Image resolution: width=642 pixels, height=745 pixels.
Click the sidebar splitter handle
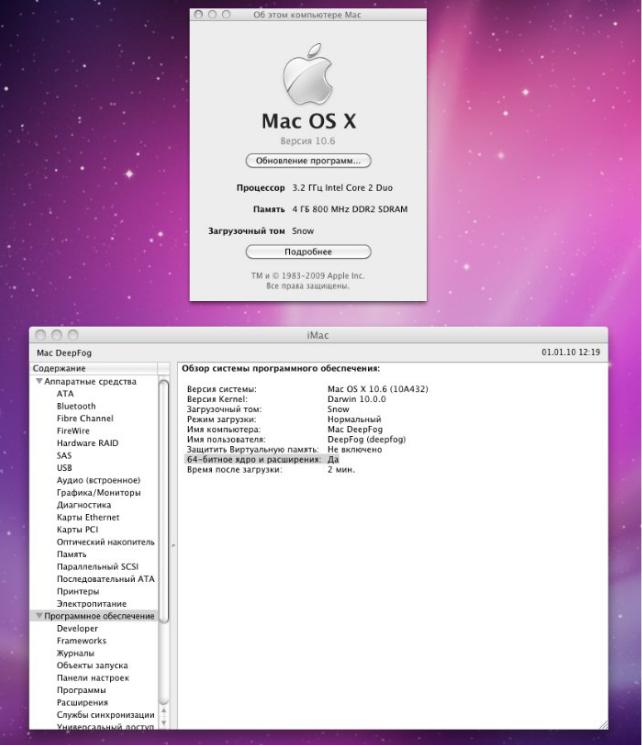pos(173,545)
